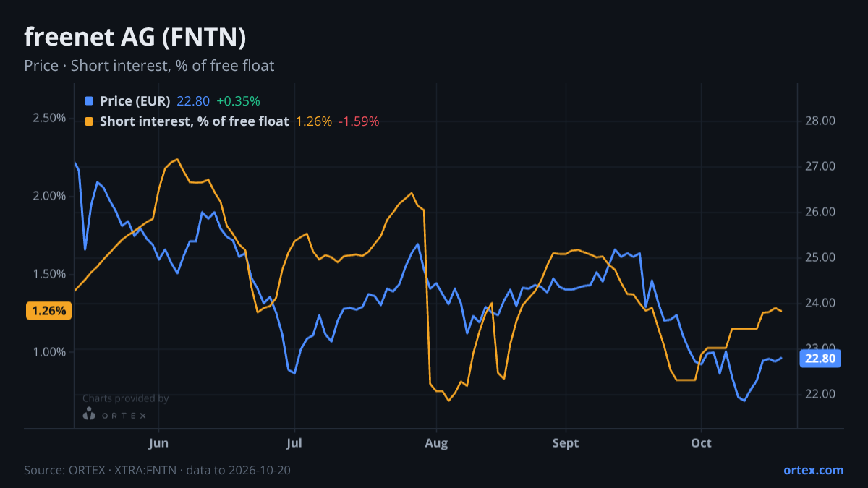Click the 28.00 right axis label
This screenshot has height=488, width=868.
pyautogui.click(x=820, y=121)
